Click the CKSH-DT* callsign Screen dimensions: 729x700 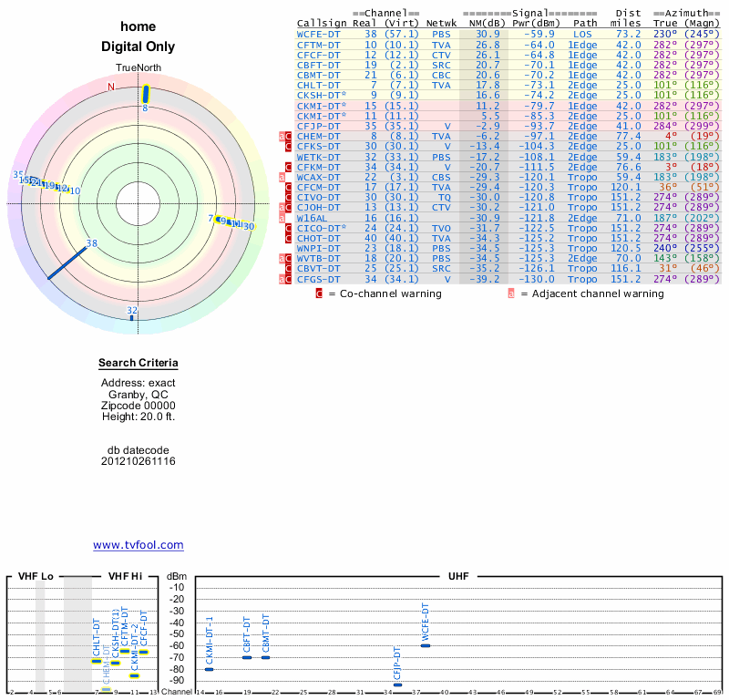pos(322,96)
